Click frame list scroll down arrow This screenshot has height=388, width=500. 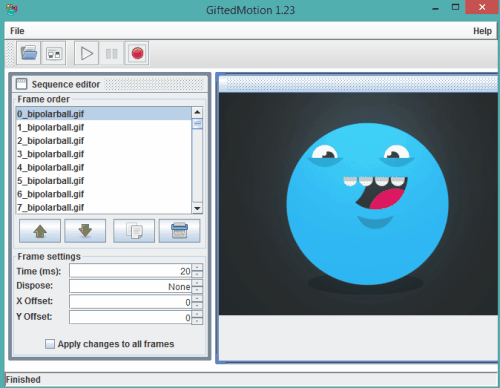click(197, 208)
